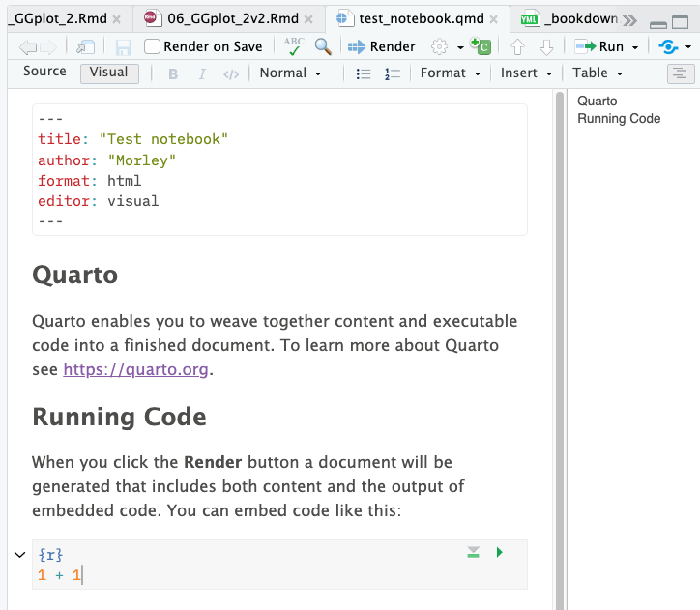Run all chunks above icon
Screen dimensions: 700x610
(x=473, y=552)
